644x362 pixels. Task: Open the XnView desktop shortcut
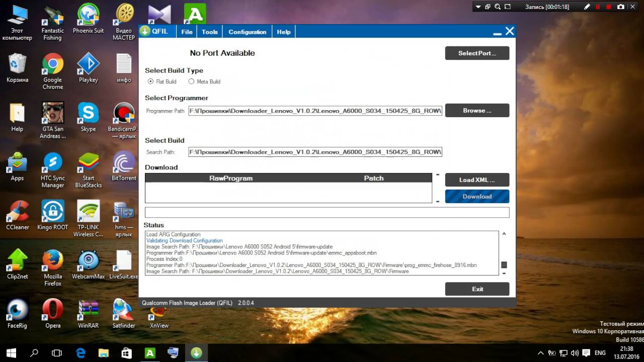[159, 317]
